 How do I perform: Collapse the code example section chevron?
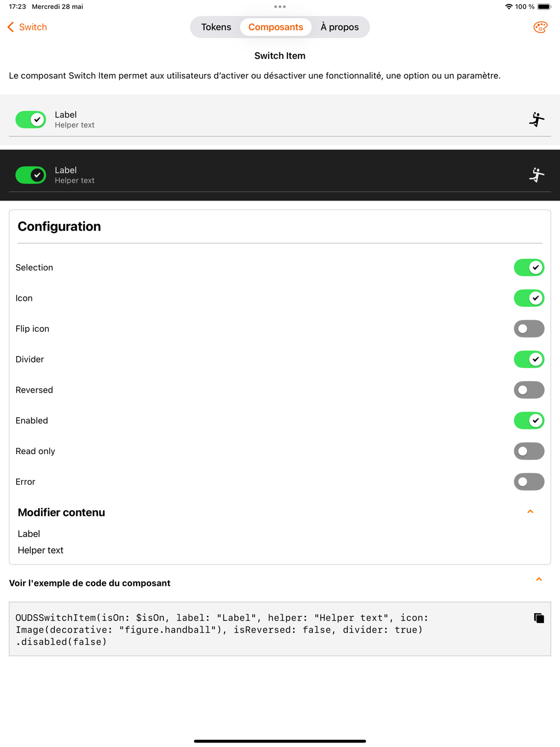pos(539,580)
